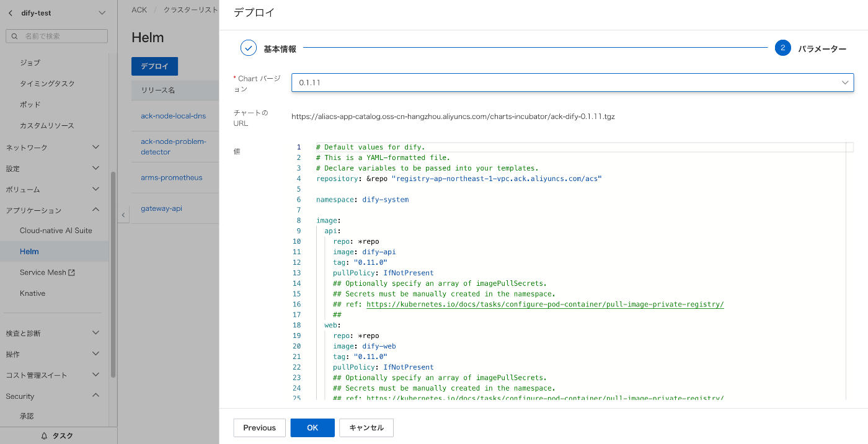868x444 pixels.
Task: Open the ack-node-problem-detector release
Action: [x=173, y=147]
